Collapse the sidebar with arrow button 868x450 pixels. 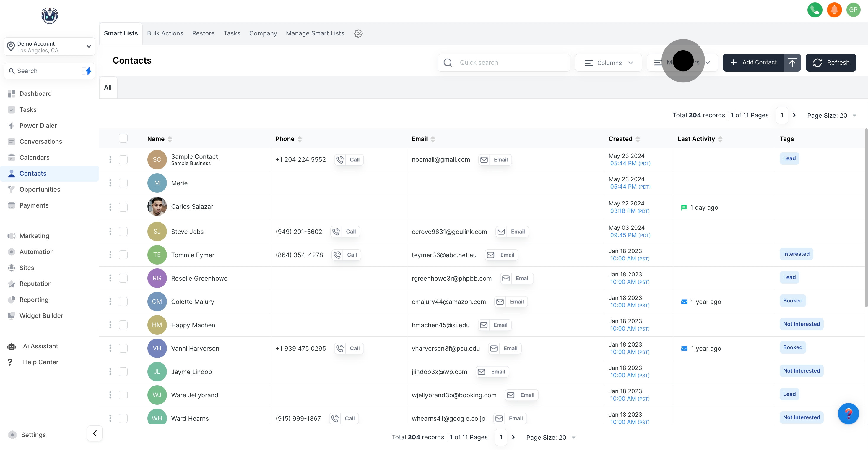click(95, 433)
